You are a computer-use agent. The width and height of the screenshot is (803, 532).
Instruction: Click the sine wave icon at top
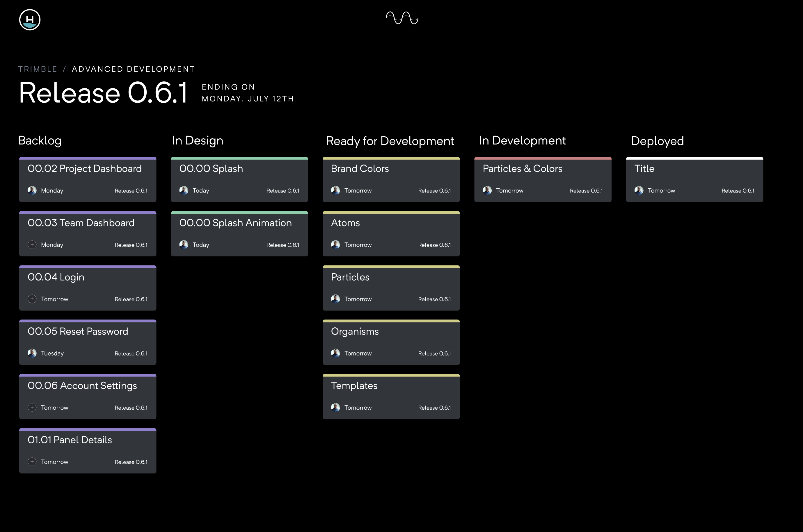pos(402,18)
